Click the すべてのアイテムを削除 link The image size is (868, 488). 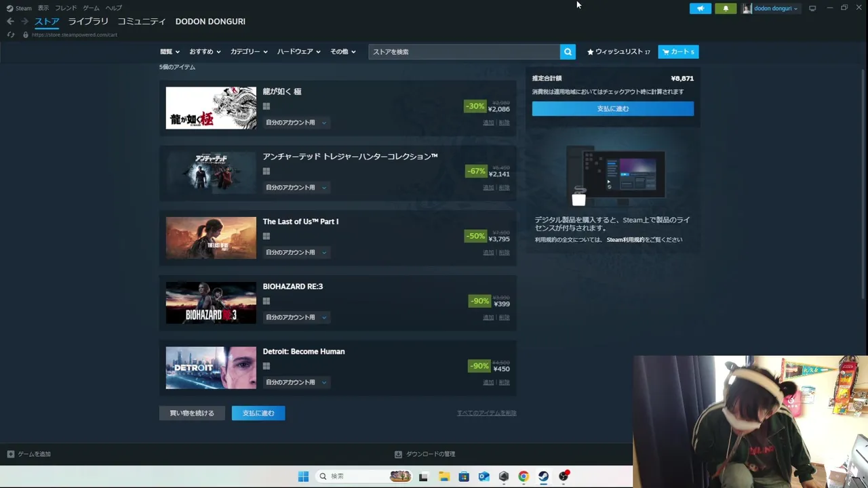pos(487,413)
